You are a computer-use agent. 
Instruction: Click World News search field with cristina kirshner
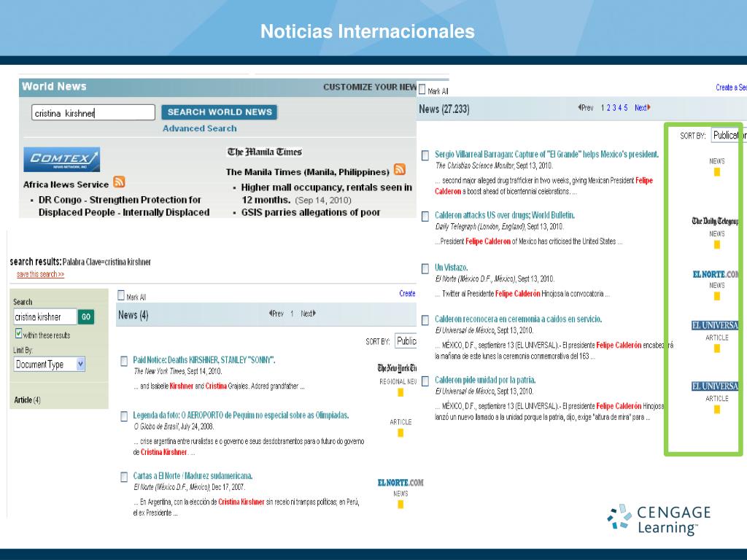(93, 113)
